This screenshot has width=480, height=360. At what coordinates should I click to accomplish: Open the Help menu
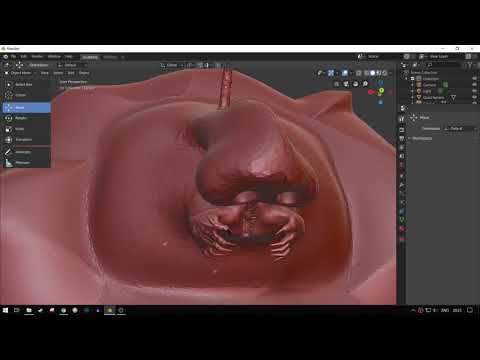coord(69,57)
